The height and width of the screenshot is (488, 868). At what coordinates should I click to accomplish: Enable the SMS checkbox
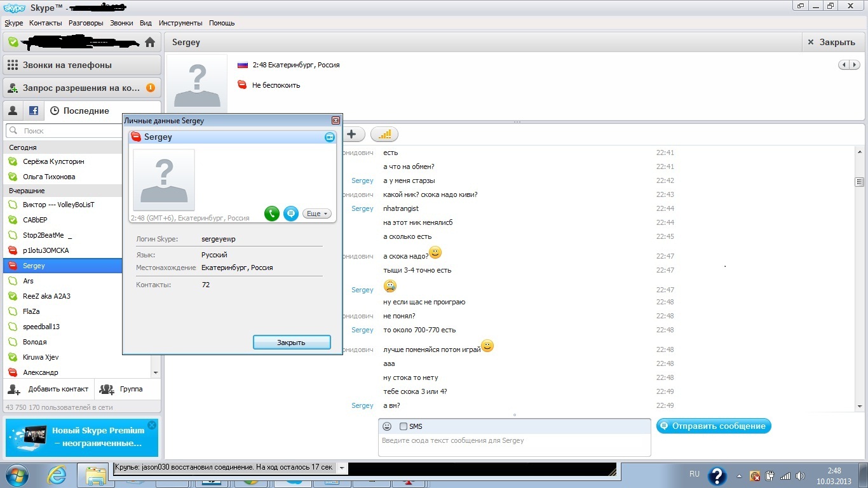tap(403, 426)
